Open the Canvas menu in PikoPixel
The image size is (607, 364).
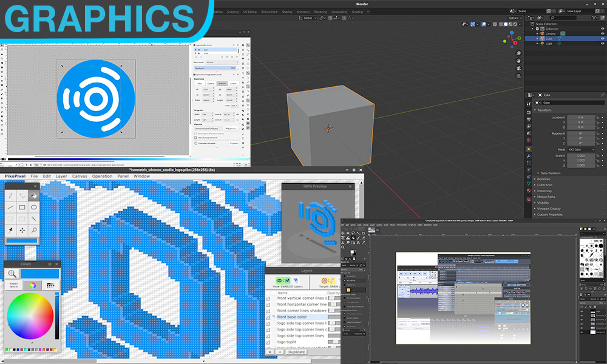pyautogui.click(x=80, y=176)
